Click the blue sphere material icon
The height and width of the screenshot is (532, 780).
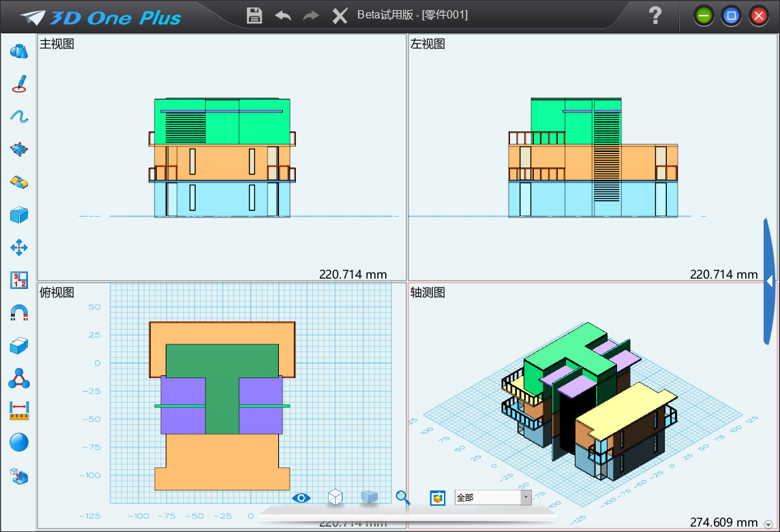[19, 443]
